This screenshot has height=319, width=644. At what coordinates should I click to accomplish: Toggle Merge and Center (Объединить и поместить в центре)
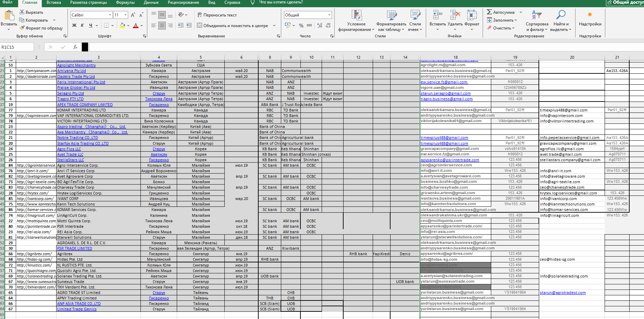(233, 25)
